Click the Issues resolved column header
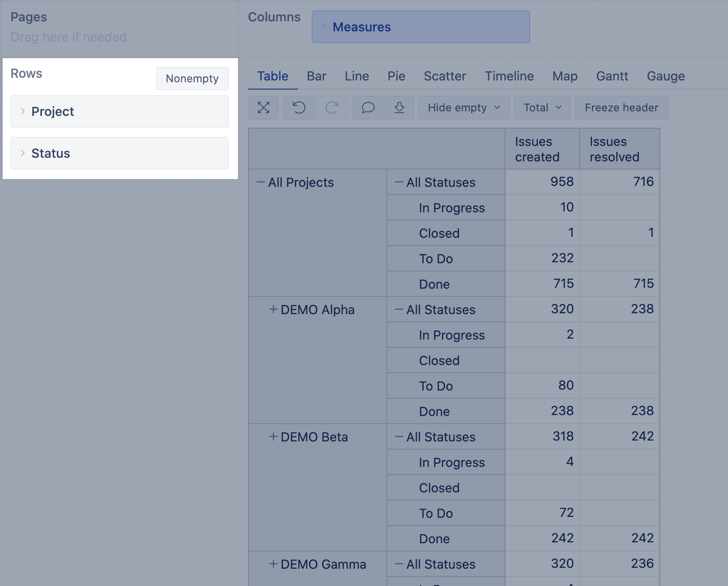This screenshot has height=586, width=728. 614,149
